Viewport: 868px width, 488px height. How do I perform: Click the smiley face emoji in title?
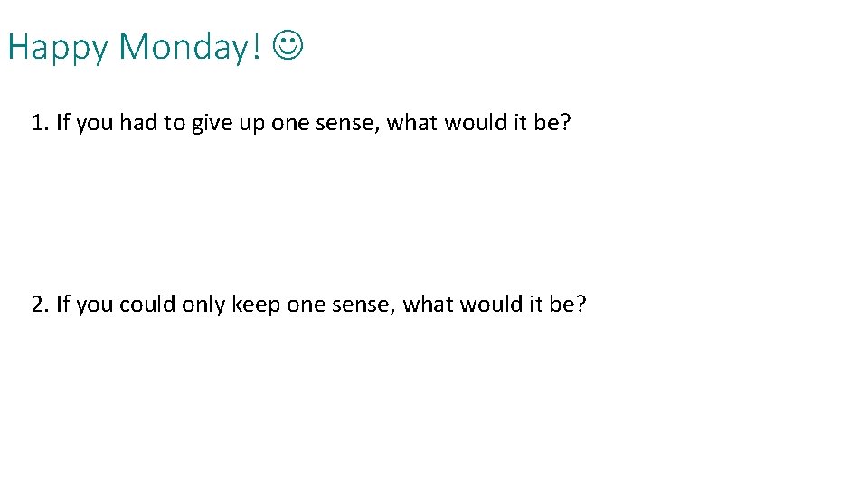tap(288, 47)
